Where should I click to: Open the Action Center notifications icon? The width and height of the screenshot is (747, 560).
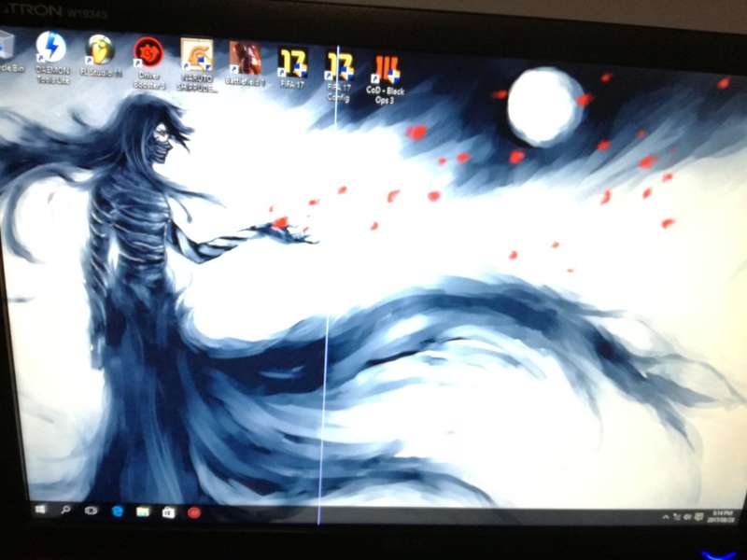(x=698, y=517)
